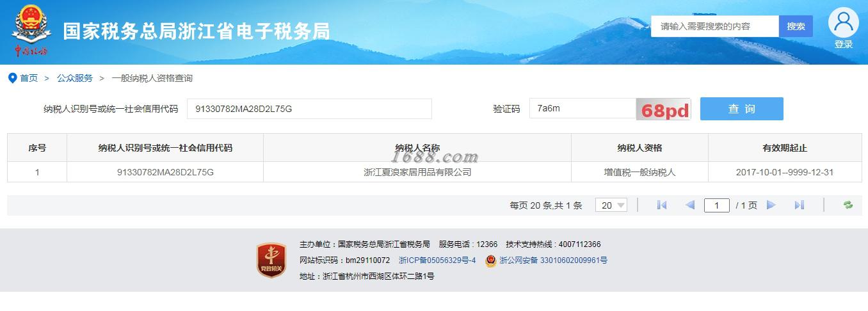Click the 网站标识码:bm29110072 text
The image size is (868, 311).
[344, 260]
